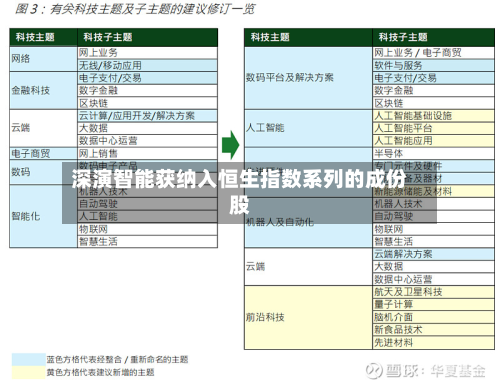Click the yellow legend swatch
The width and height of the screenshot is (500, 386).
[x=28, y=372]
